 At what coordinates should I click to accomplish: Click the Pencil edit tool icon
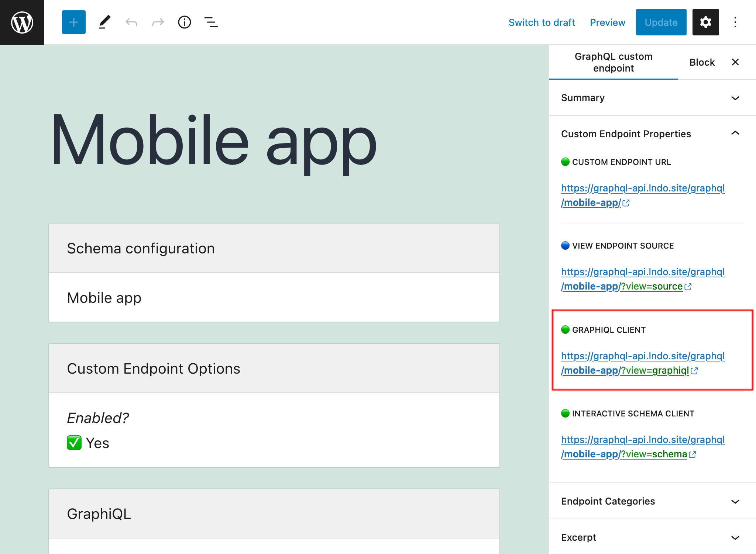click(103, 22)
